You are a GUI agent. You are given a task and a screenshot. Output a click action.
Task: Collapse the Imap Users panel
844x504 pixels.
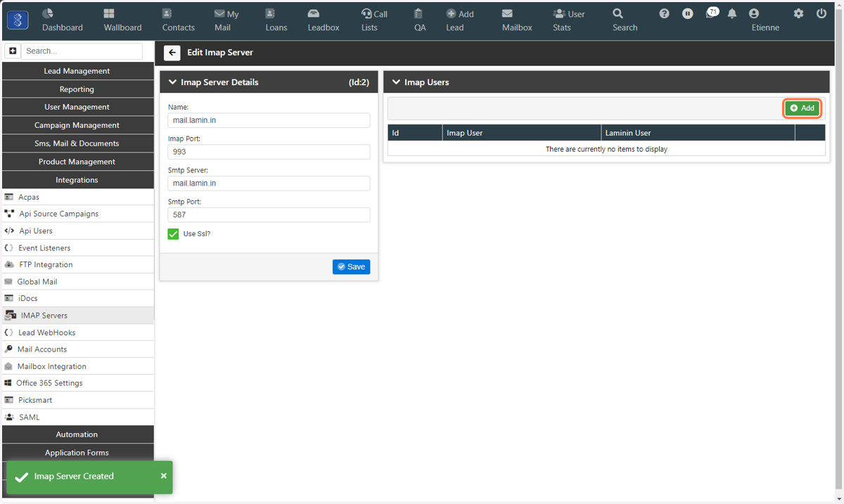point(396,82)
